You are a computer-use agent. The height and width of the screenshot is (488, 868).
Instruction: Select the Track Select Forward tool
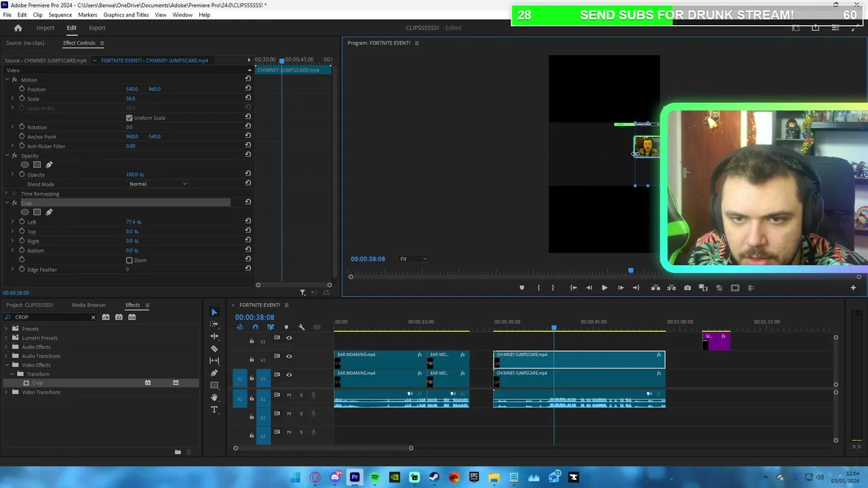(x=214, y=324)
